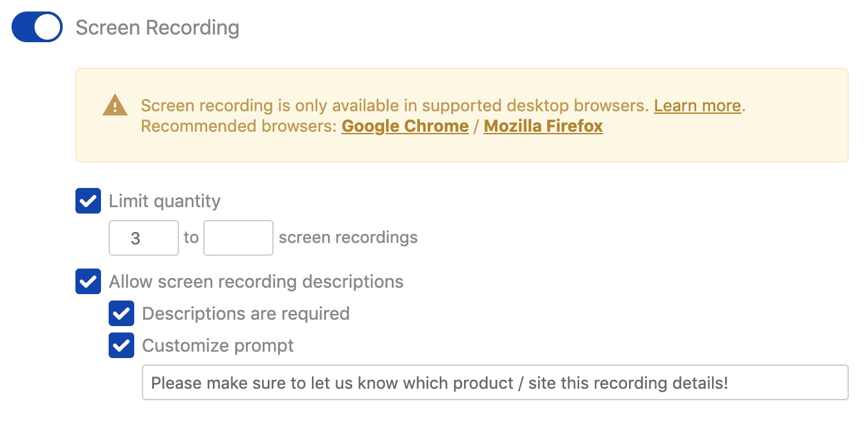This screenshot has width=868, height=422.
Task: Open the Mozilla Firefox browser link
Action: point(543,126)
